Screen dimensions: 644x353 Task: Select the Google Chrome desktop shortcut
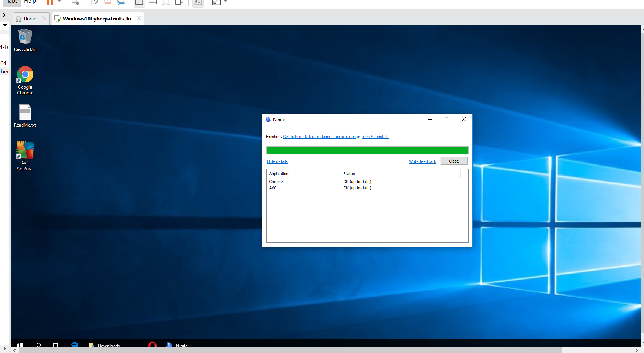pyautogui.click(x=25, y=81)
